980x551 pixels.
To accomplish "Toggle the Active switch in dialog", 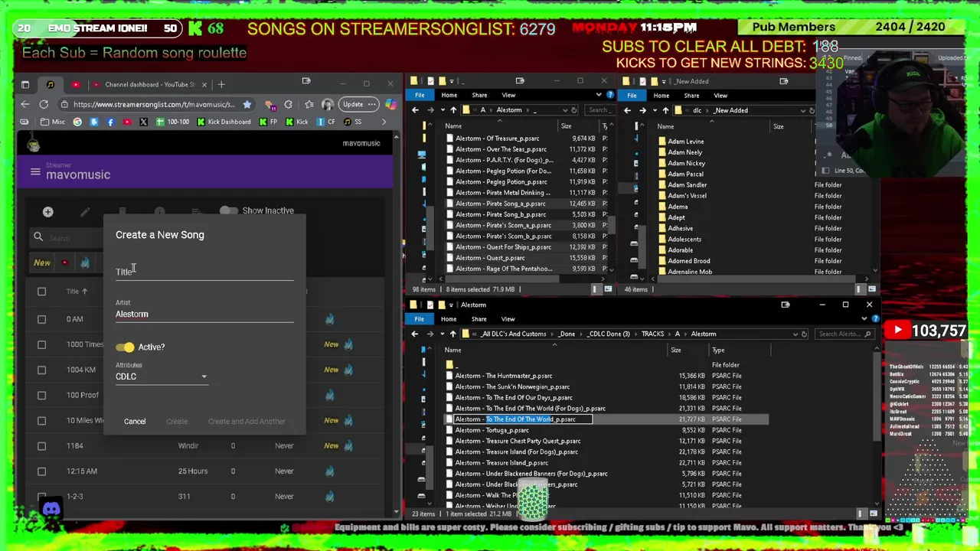I will pos(125,347).
